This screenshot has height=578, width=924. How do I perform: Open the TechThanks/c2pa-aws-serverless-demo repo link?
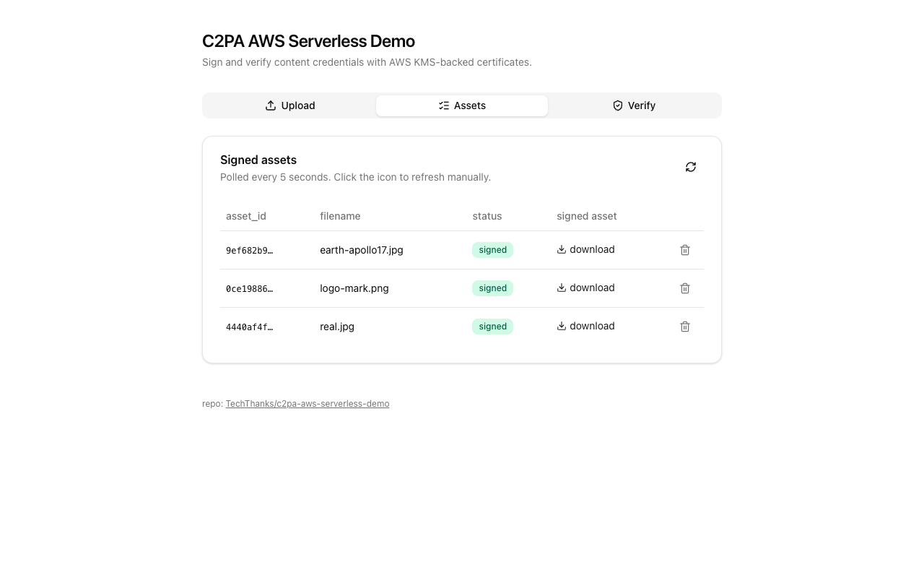pos(308,404)
